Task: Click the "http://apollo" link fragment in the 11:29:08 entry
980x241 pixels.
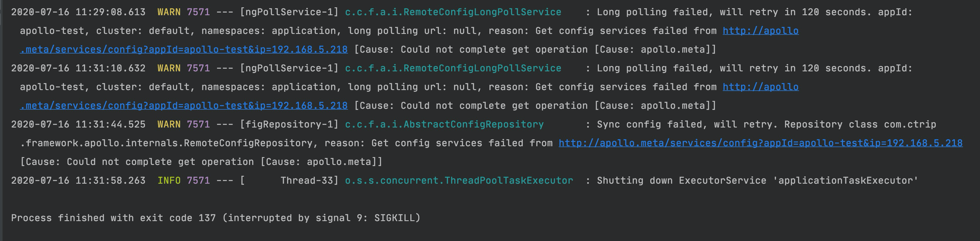Action: click(760, 31)
